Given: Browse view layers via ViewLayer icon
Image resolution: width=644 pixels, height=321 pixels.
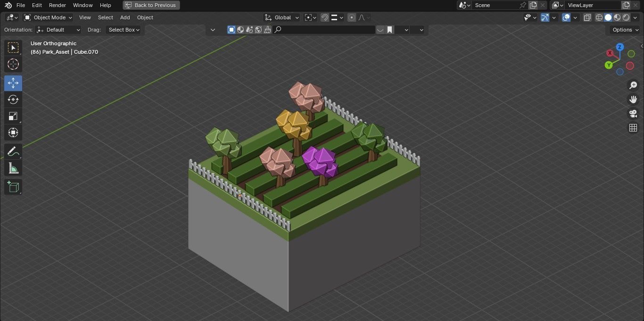Looking at the screenshot, I should (557, 5).
